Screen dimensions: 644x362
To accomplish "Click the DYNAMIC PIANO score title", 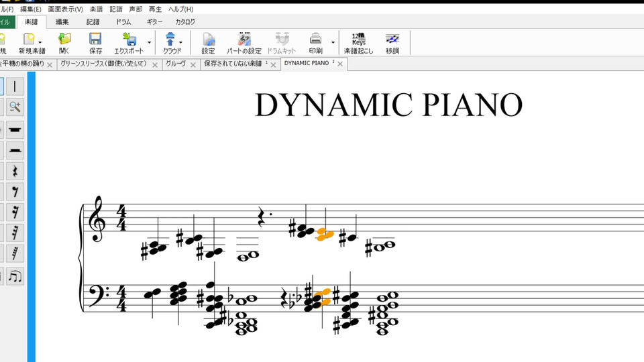I will pos(388,105).
